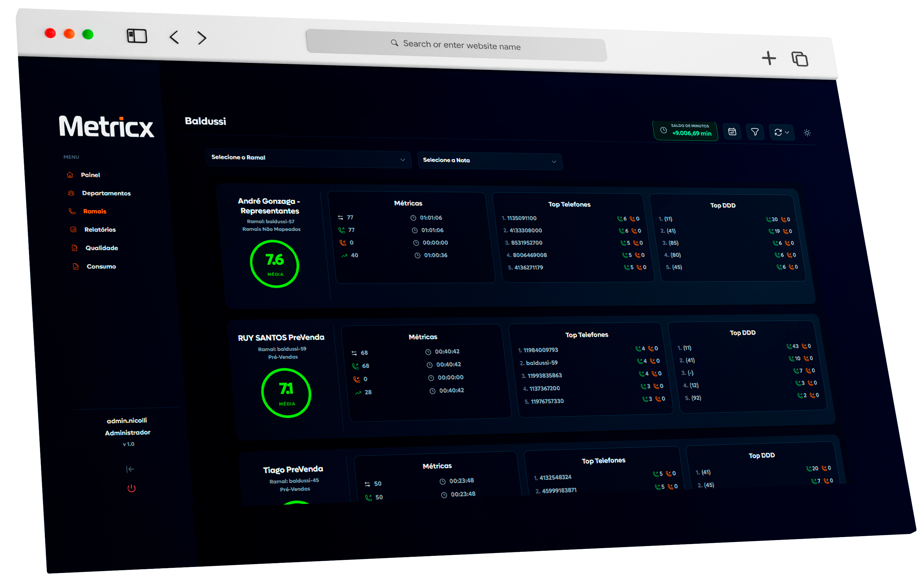
Task: Expand the Selecione a Nota dropdown
Action: [x=489, y=161]
